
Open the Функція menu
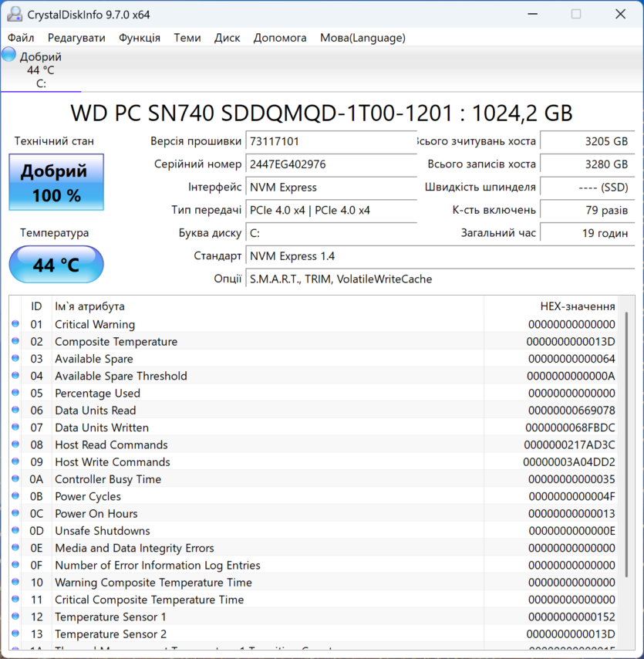(140, 38)
